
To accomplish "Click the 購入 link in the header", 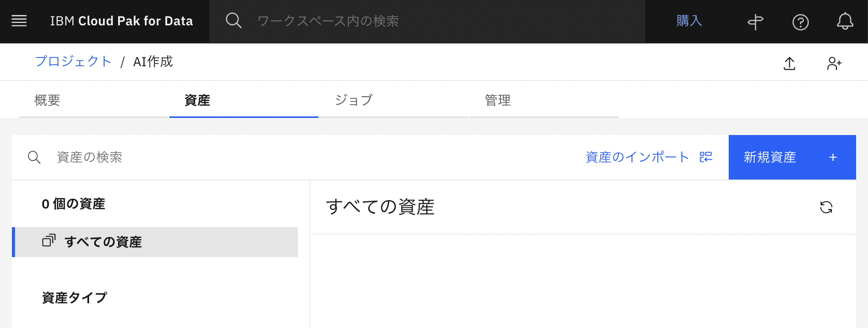I will click(689, 21).
